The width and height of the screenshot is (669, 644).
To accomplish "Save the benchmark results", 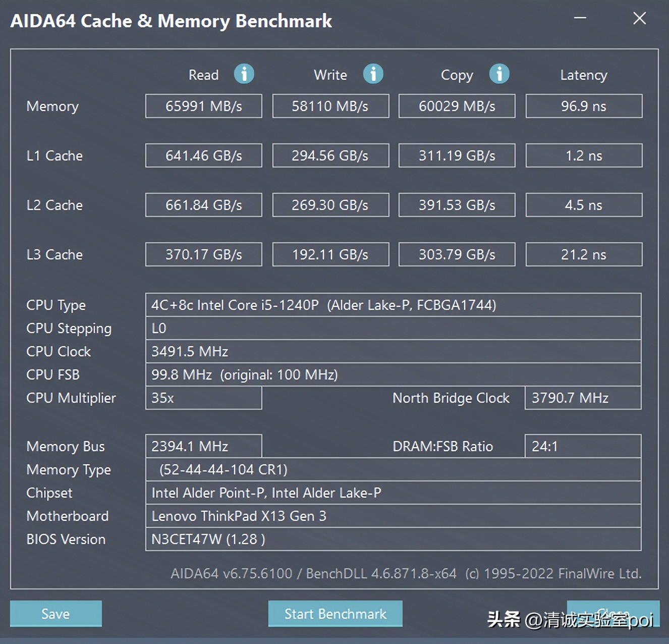I will coord(55,614).
